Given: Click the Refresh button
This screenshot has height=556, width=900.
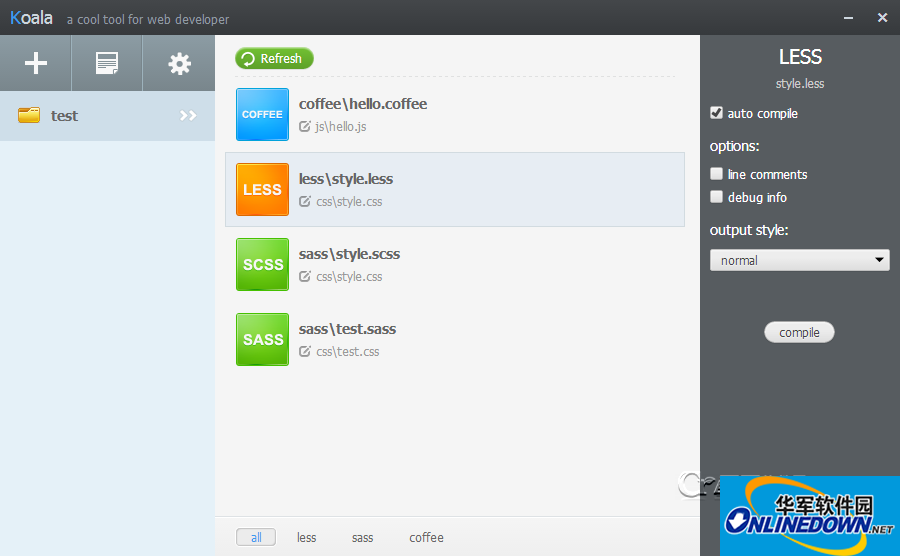Looking at the screenshot, I should [x=274, y=59].
